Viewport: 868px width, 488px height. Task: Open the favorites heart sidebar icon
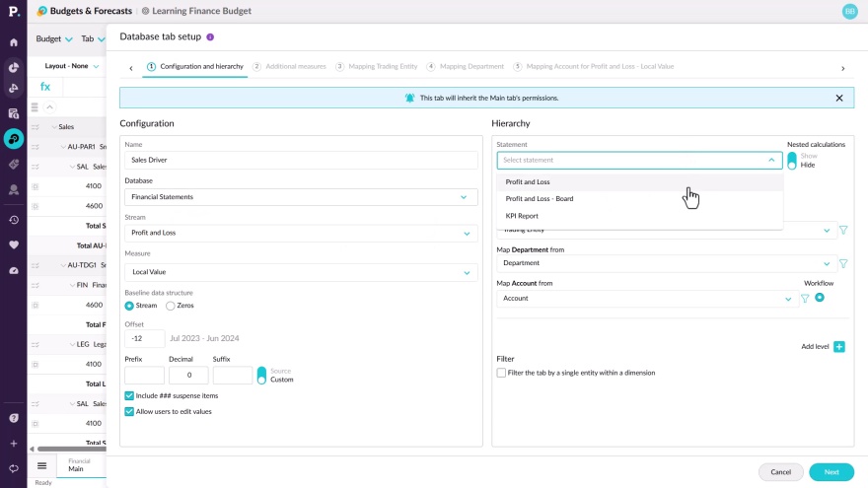point(13,244)
